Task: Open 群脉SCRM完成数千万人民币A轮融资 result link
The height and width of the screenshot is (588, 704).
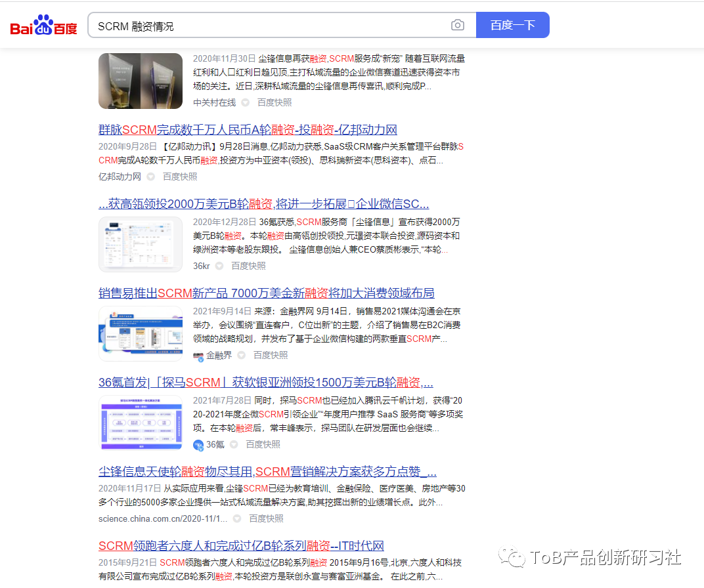Action: click(248, 130)
